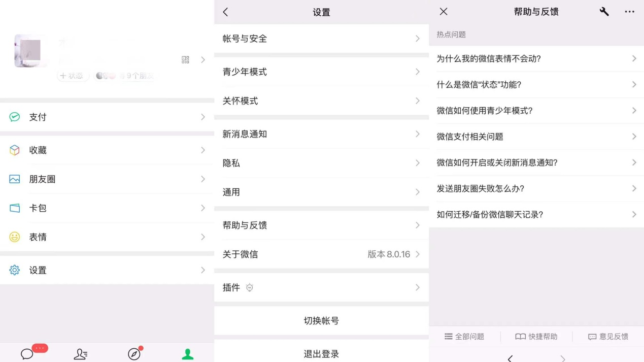Viewport: 644px width, 362px height.
Task: Open 关怀模式 settings
Action: pos(322,101)
